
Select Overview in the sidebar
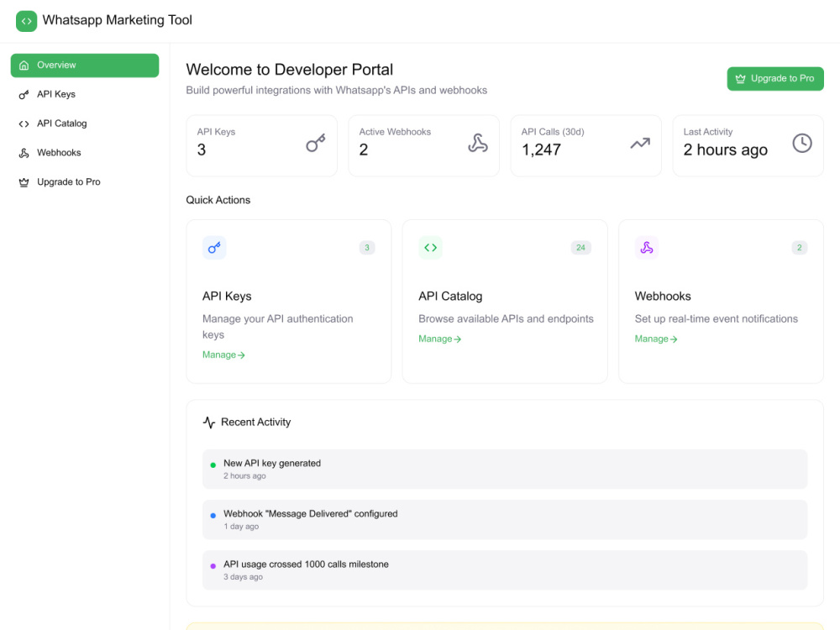point(85,66)
